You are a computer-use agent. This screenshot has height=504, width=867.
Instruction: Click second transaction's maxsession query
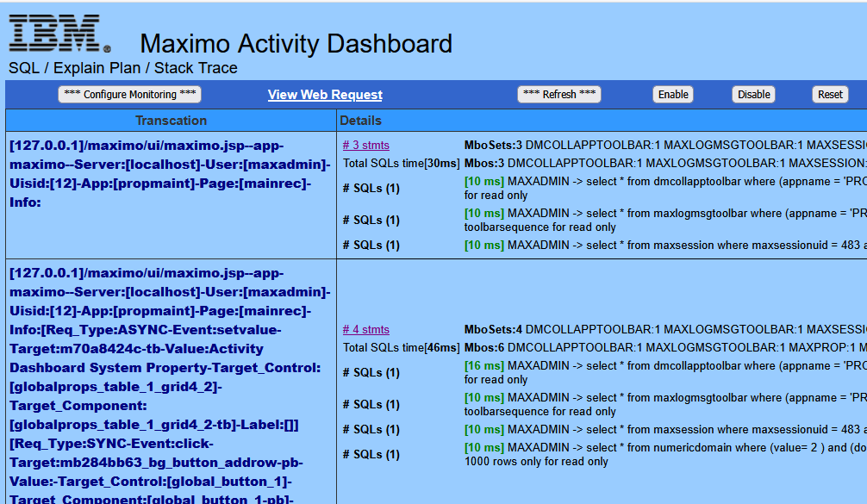point(665,429)
